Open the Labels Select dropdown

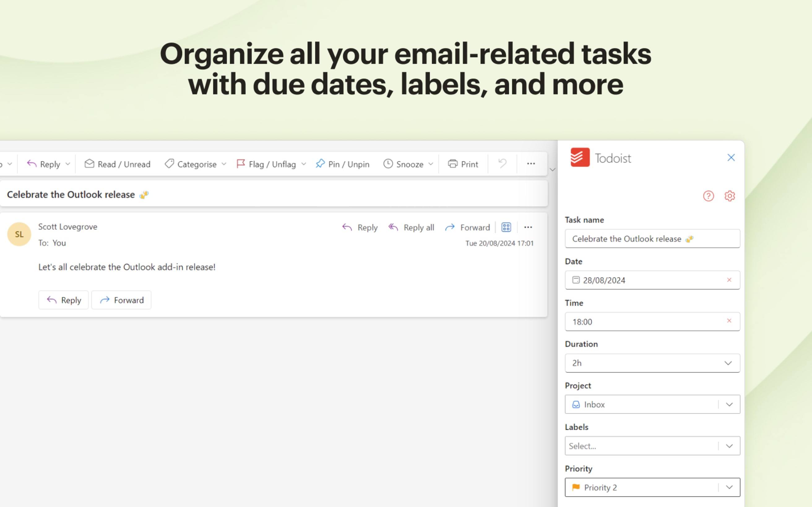(x=729, y=446)
